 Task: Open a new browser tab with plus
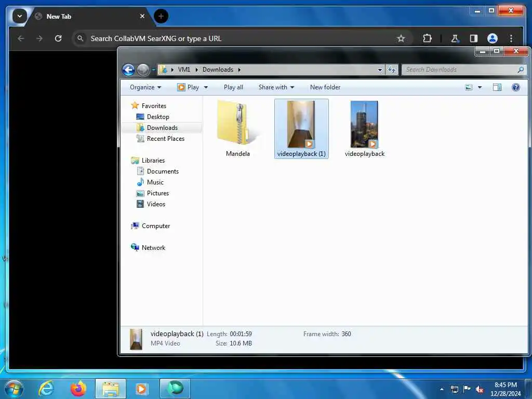pyautogui.click(x=161, y=16)
